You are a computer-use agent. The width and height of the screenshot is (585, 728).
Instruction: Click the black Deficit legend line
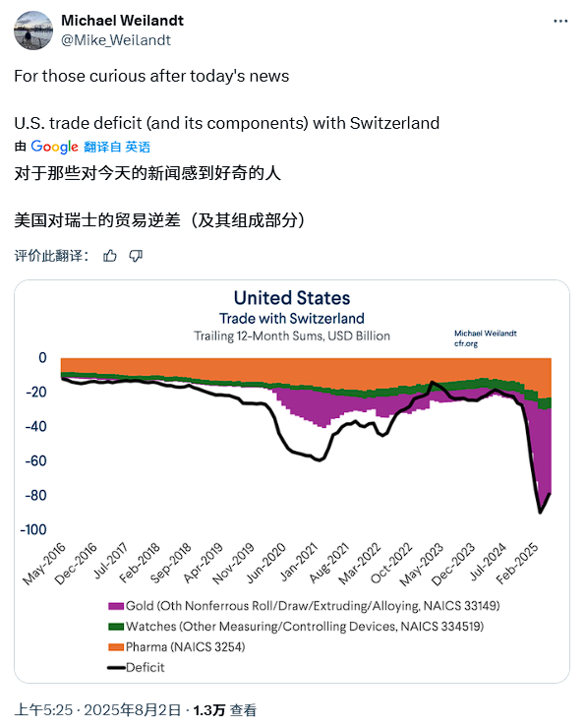tap(115, 668)
